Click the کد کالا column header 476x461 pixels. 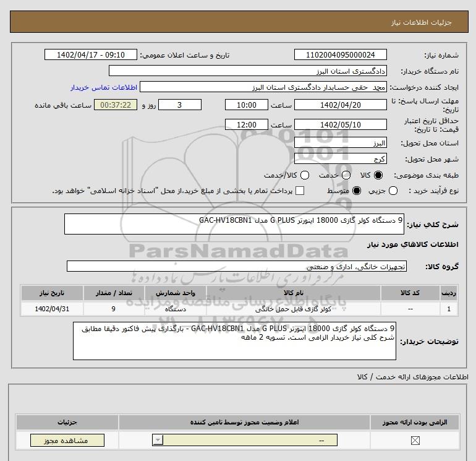point(410,293)
